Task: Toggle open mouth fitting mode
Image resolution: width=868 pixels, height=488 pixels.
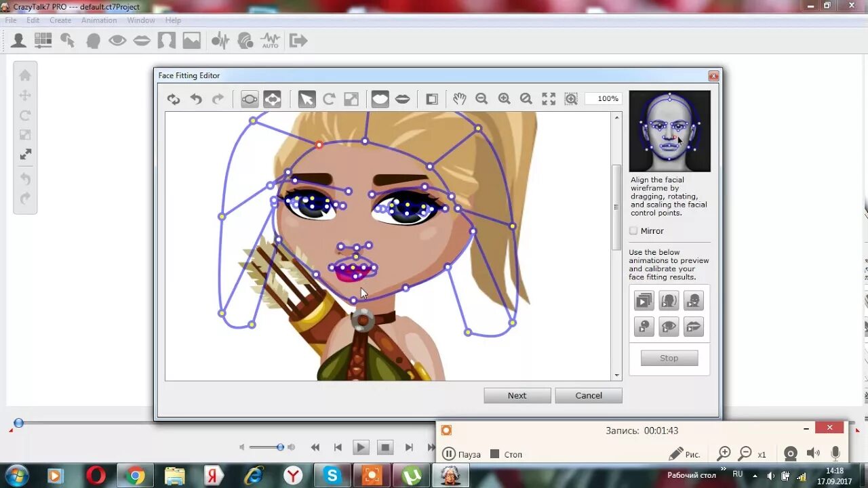Action: click(402, 99)
